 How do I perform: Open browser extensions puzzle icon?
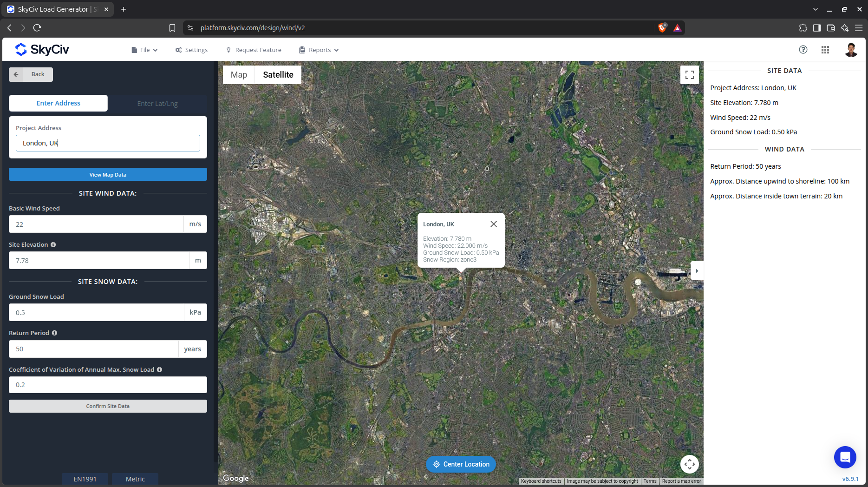803,28
